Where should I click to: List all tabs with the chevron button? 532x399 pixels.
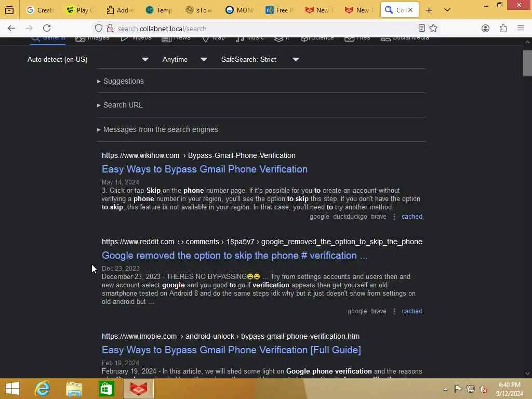[447, 10]
